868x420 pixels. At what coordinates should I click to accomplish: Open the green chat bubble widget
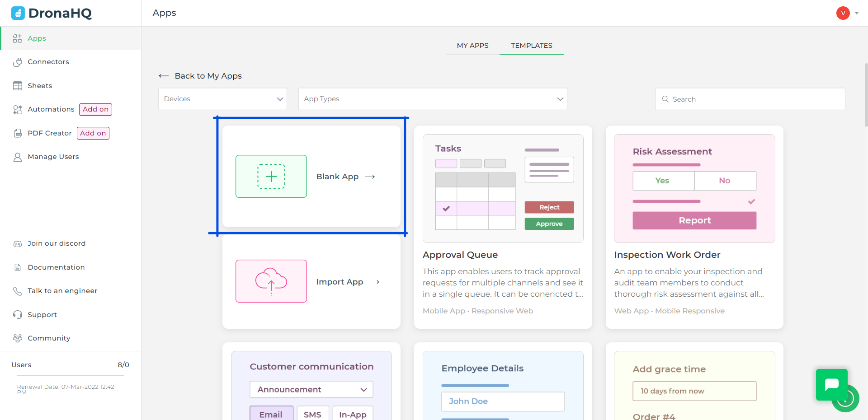point(831,384)
